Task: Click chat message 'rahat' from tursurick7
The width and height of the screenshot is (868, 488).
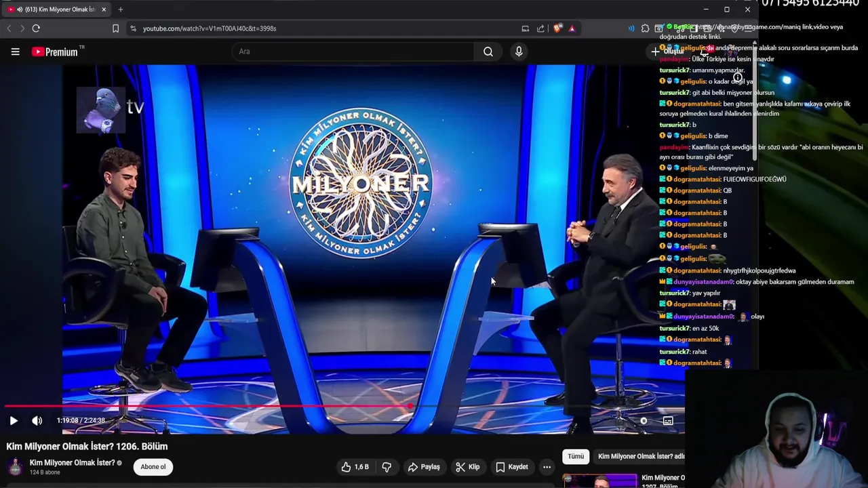Action: coord(699,352)
